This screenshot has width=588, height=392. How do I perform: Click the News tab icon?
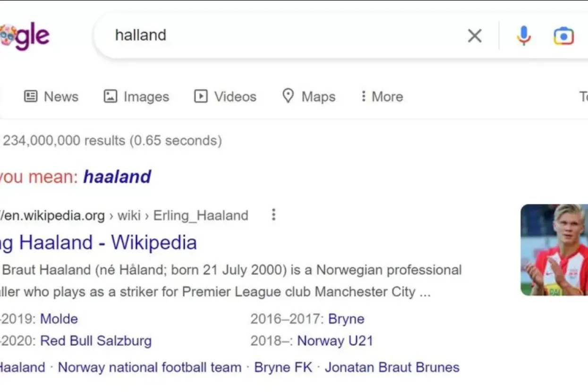tap(30, 96)
